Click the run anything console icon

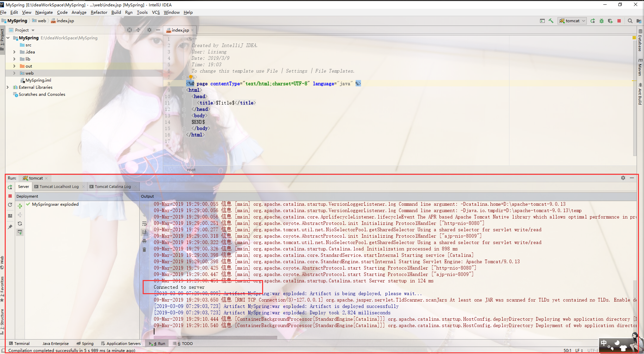click(542, 21)
